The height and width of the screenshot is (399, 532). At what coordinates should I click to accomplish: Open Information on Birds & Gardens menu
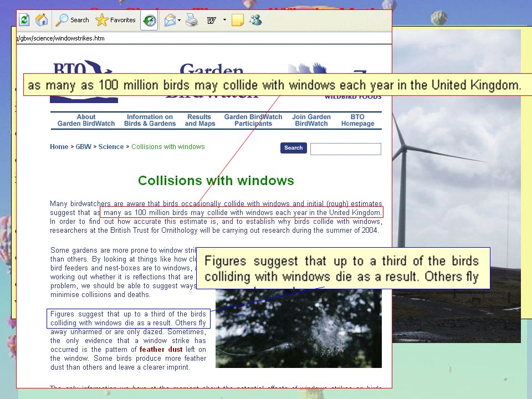pos(150,120)
